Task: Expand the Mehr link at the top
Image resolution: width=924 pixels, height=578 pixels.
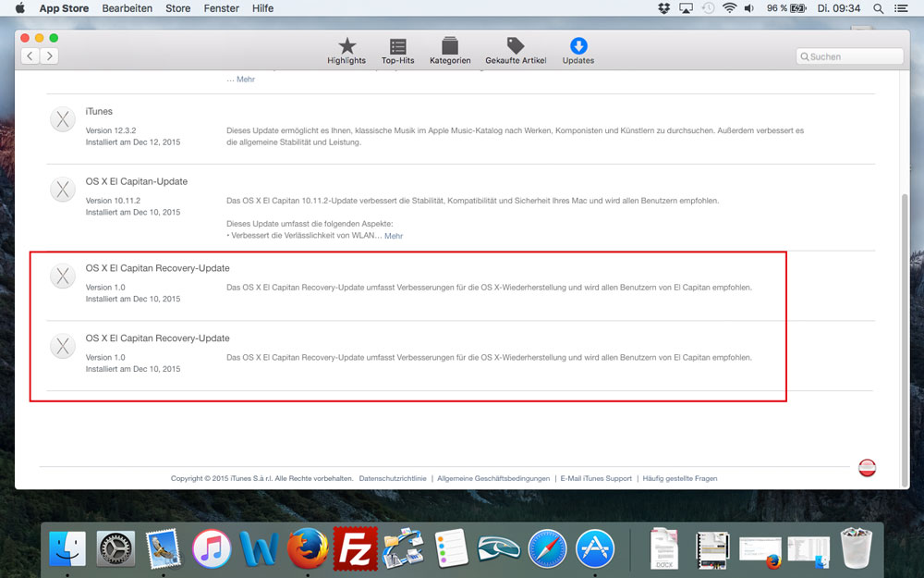Action: pos(246,79)
